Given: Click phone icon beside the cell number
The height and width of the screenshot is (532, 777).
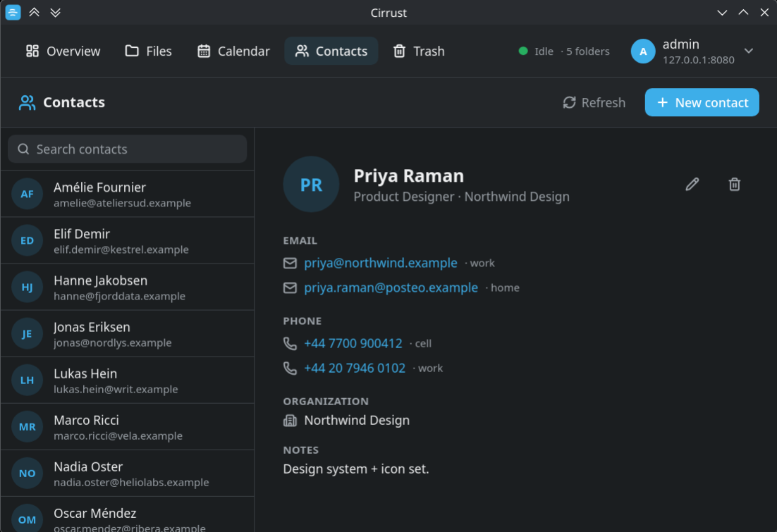Looking at the screenshot, I should pos(290,343).
